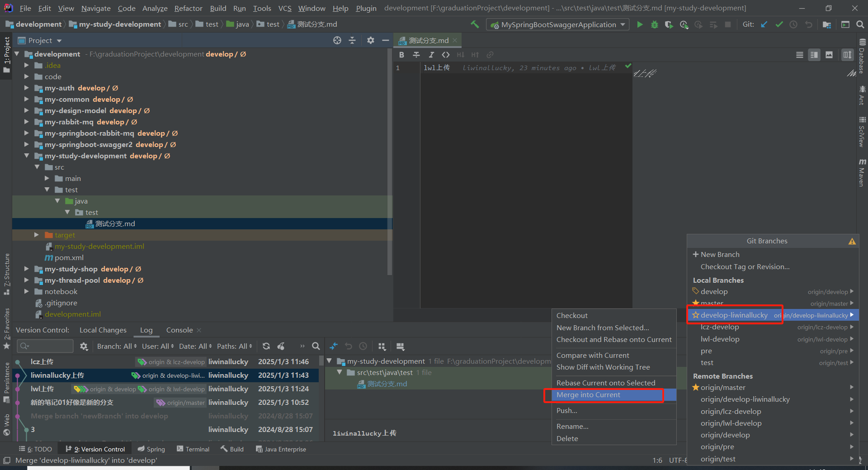Viewport: 868px width, 470px height.
Task: Switch markdown view to preview only
Action: pos(829,55)
